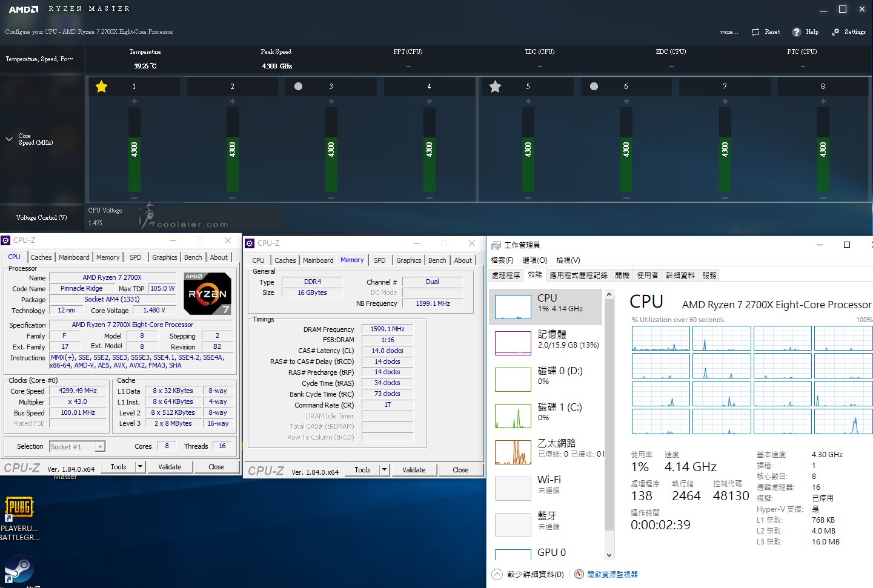The width and height of the screenshot is (873, 588).
Task: Increase core 8 speed with plus sign
Action: click(823, 101)
